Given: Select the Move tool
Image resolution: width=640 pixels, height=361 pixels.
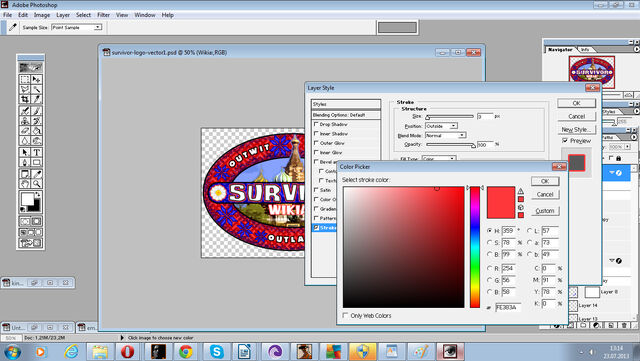Looking at the screenshot, I should point(36,79).
